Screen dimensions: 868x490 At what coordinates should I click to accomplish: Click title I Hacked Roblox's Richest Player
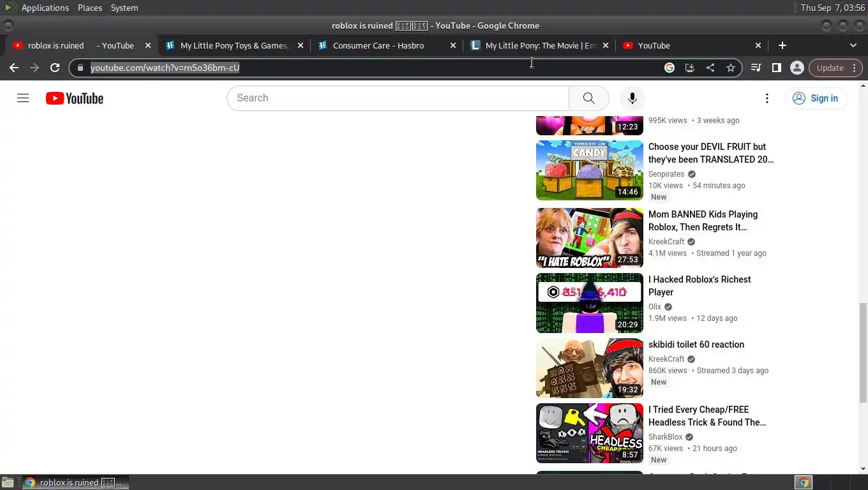click(x=700, y=286)
